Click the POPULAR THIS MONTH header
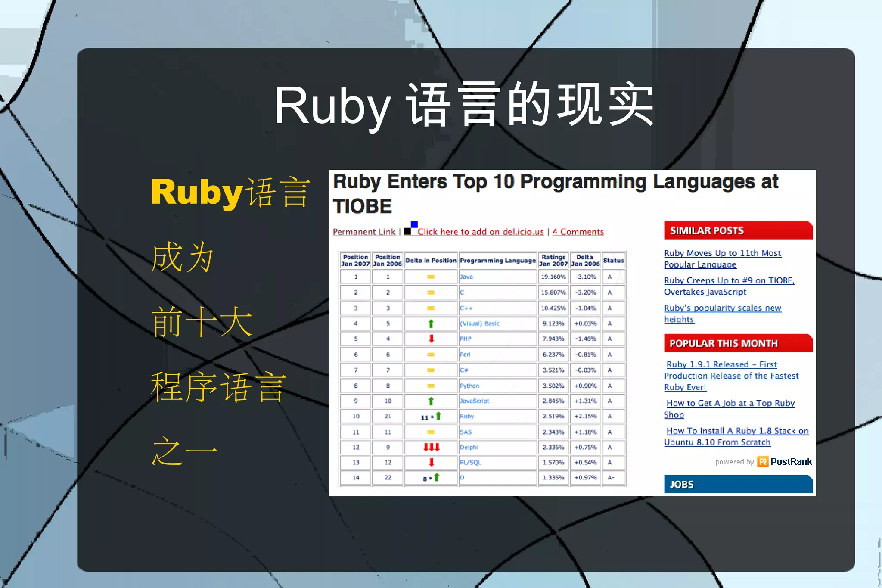This screenshot has height=588, width=882. coord(738,343)
